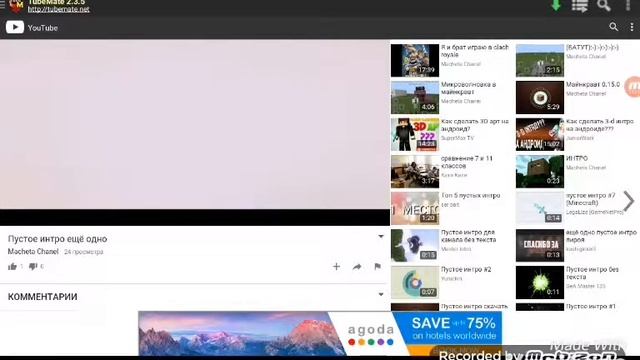Select title 'пустое интро #7 (Minecraft)'
640x360 pixels.
click(590, 199)
